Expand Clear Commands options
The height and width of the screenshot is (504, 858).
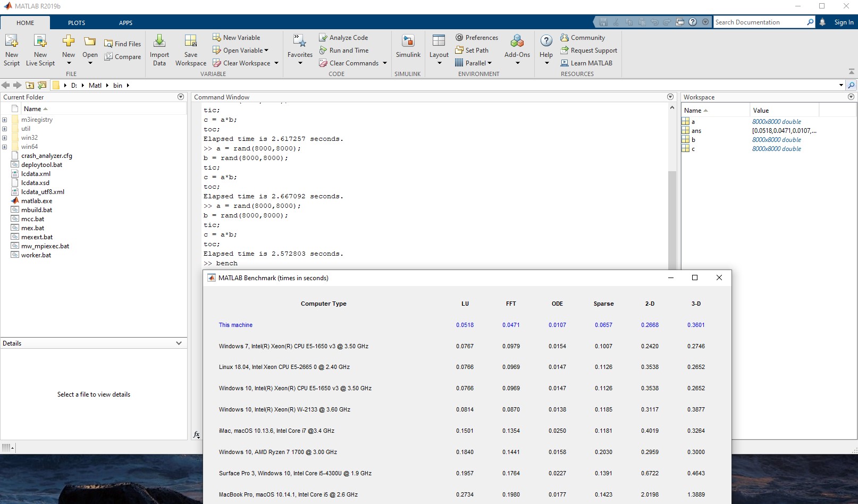pyautogui.click(x=385, y=63)
